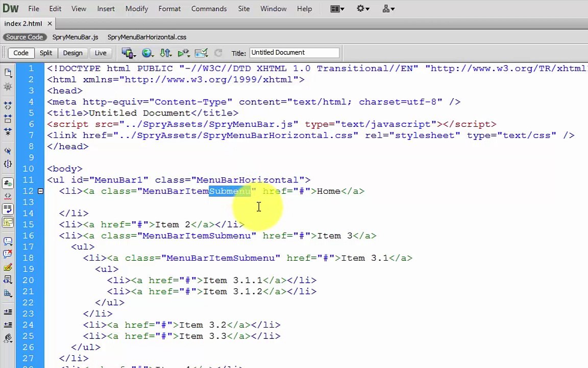Open the Commands menu
The image size is (588, 368).
(x=209, y=9)
